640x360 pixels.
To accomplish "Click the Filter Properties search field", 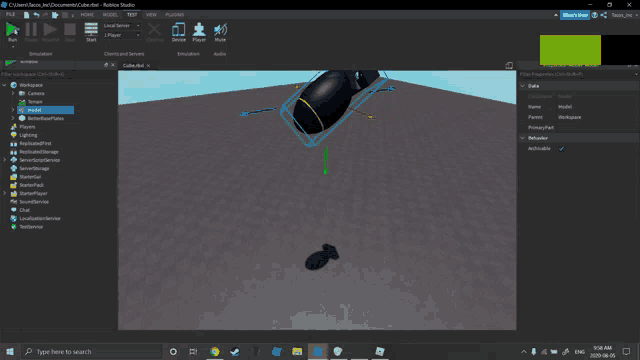I will pyautogui.click(x=578, y=74).
